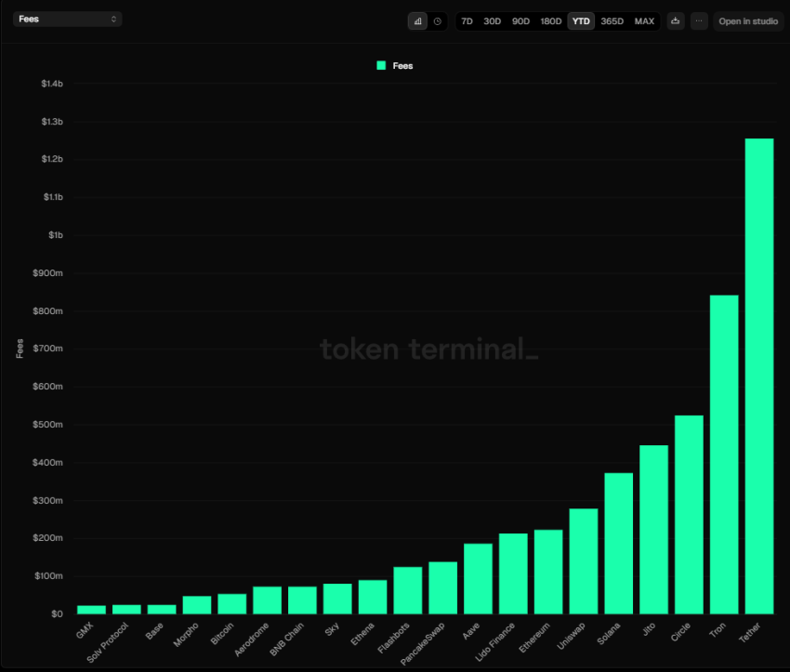The width and height of the screenshot is (790, 672).
Task: Click the 365D button
Action: coord(612,20)
